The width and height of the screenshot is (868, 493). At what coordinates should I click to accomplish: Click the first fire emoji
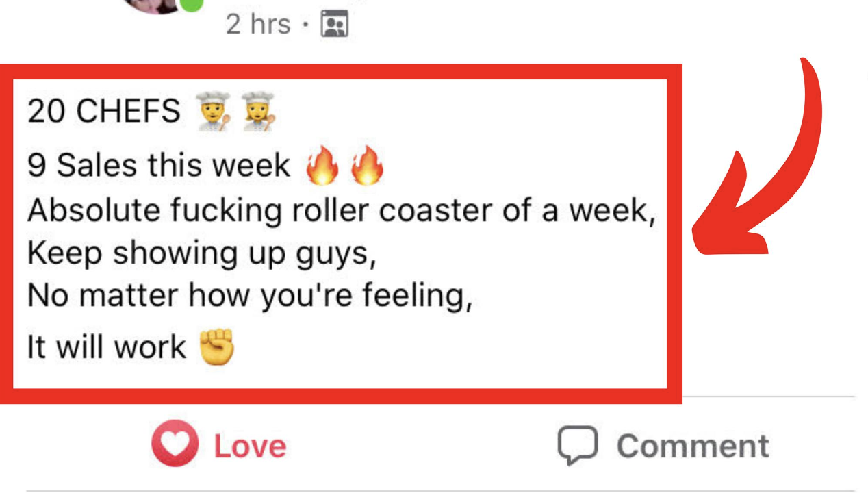[x=322, y=166]
